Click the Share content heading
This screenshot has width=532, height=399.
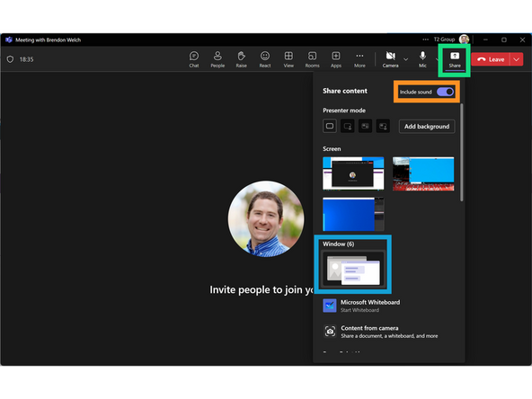tap(345, 91)
